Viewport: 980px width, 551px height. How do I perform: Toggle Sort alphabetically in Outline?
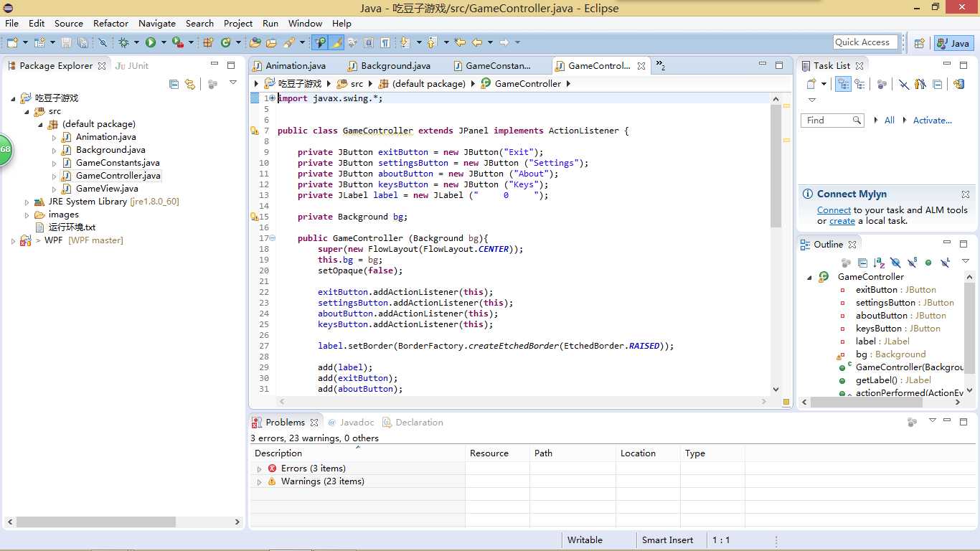pos(879,263)
